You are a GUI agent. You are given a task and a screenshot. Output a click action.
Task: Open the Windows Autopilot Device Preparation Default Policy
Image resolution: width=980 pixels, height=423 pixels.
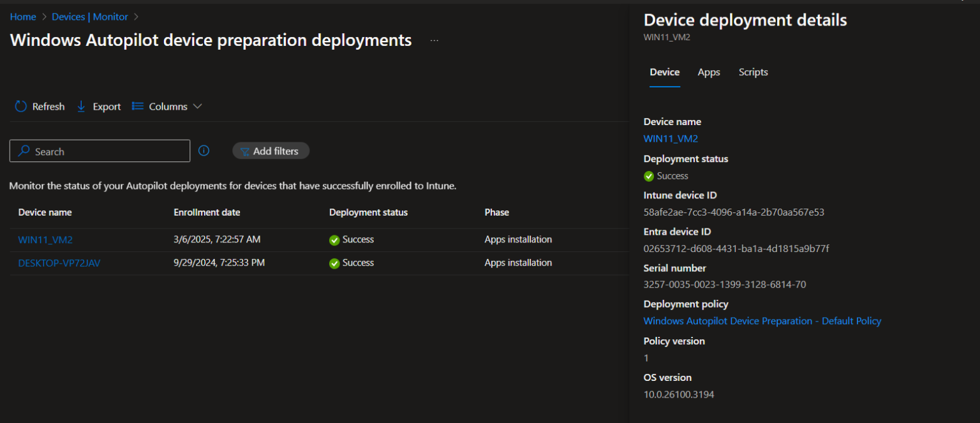762,321
